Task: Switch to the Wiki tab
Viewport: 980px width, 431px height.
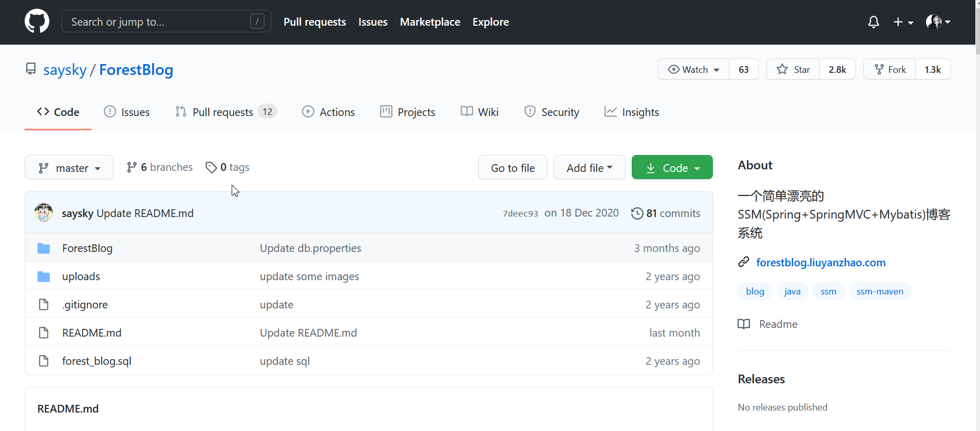Action: pyautogui.click(x=479, y=112)
